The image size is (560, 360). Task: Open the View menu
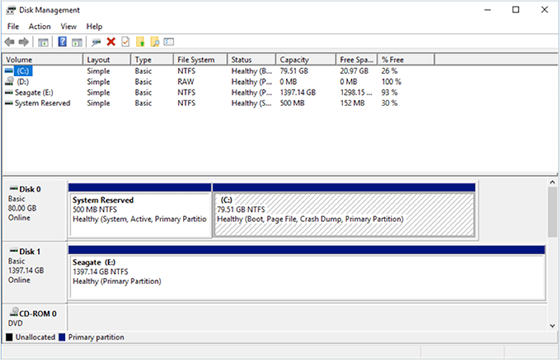click(68, 26)
